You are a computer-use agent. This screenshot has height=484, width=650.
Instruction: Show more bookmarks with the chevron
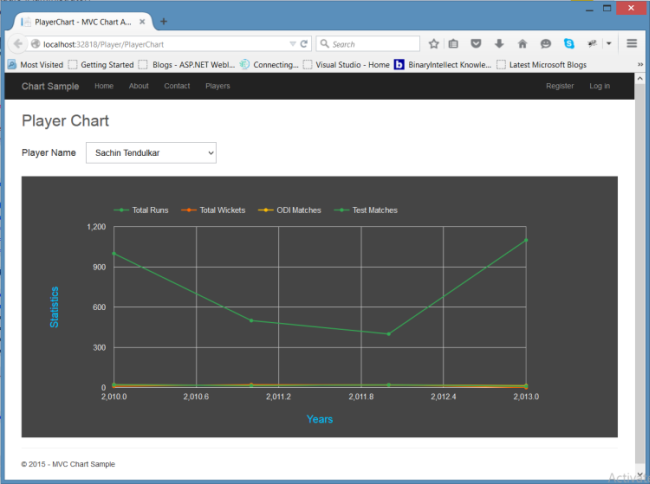click(x=640, y=65)
